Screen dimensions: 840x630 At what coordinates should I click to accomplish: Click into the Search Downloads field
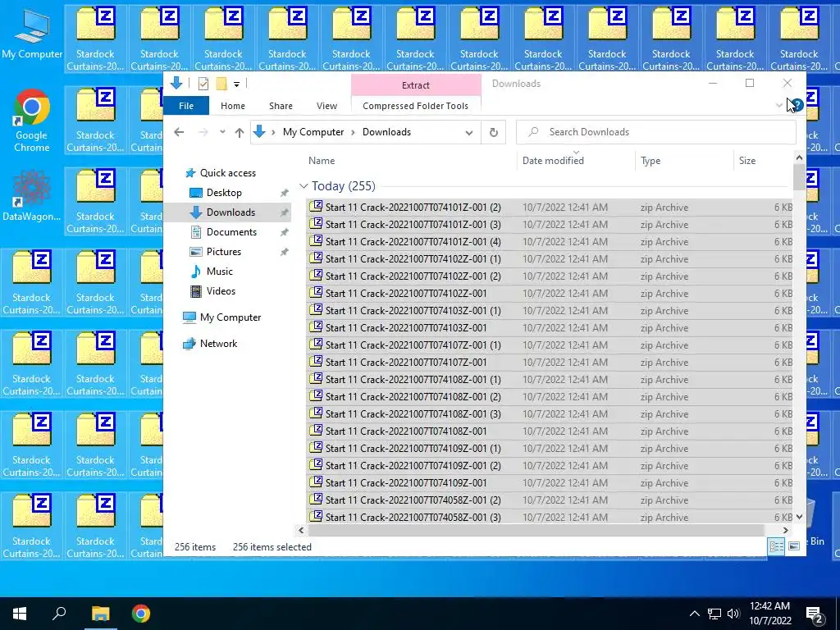tap(655, 132)
